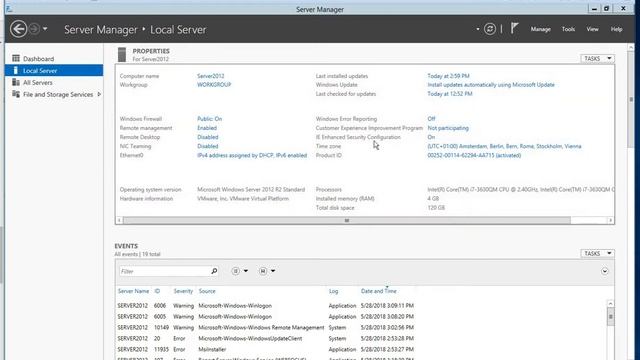Screen dimensions: 640x360
Task: Select event 6006 Winlogon warning row
Action: click(x=361, y=306)
